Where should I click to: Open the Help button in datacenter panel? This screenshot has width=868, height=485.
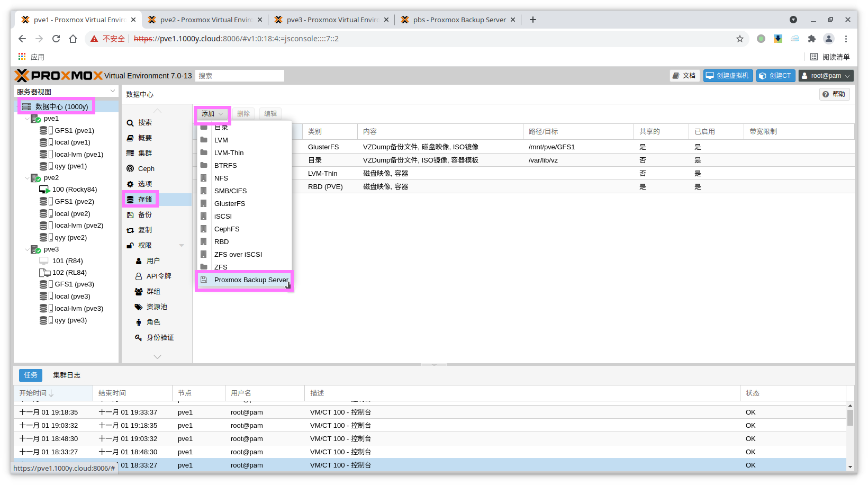[x=834, y=94]
